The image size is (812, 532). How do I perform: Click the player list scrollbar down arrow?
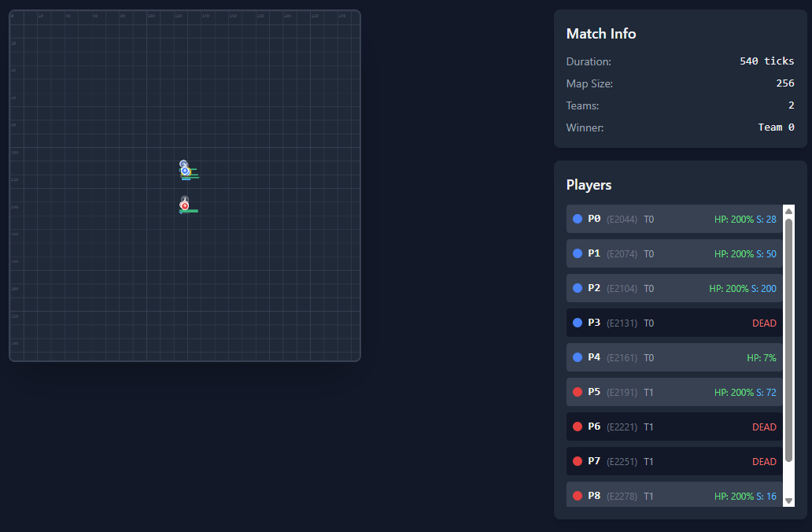(788, 501)
